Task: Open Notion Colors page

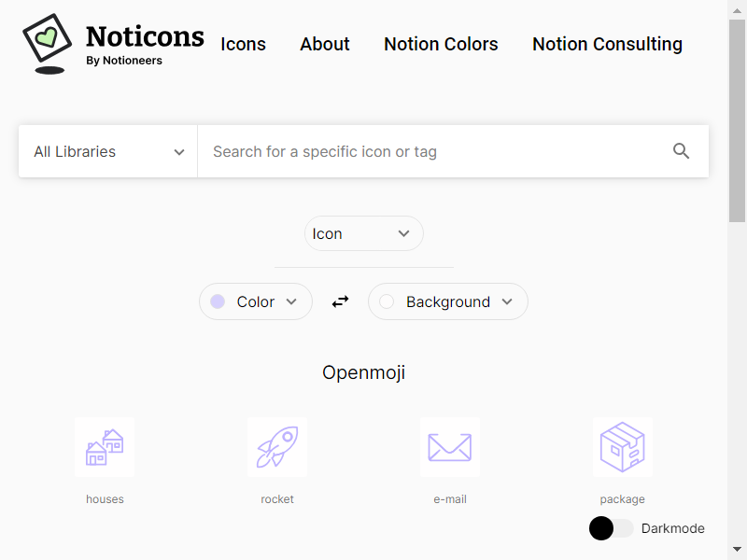Action: coord(441,44)
